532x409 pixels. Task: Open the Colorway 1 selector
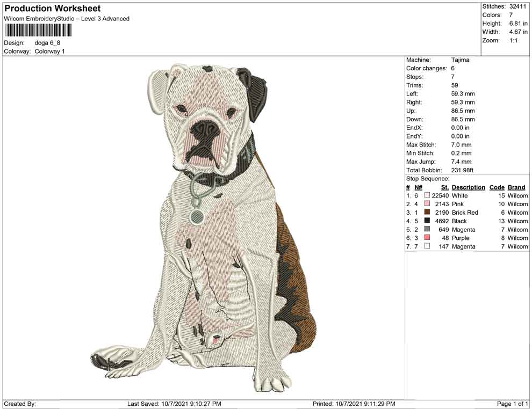[48, 52]
